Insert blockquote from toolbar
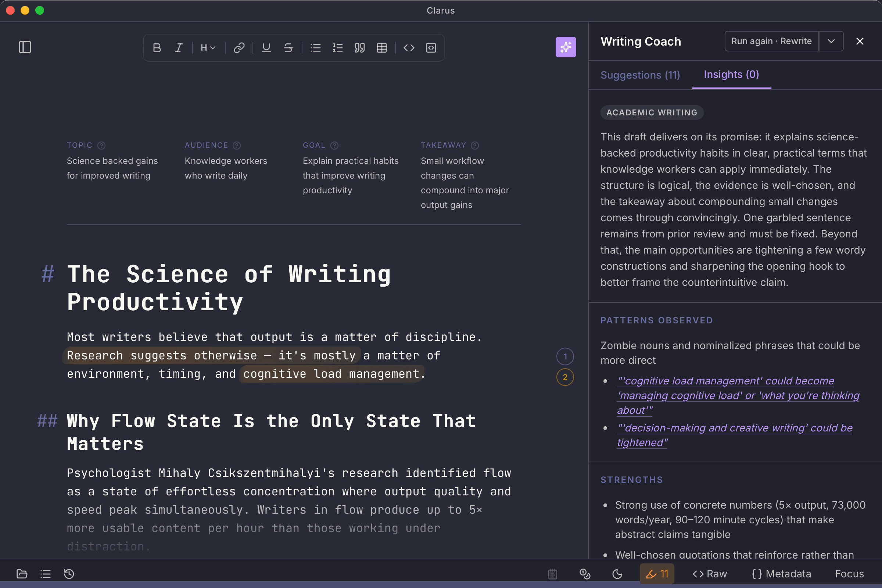Viewport: 882px width, 588px height. tap(360, 48)
